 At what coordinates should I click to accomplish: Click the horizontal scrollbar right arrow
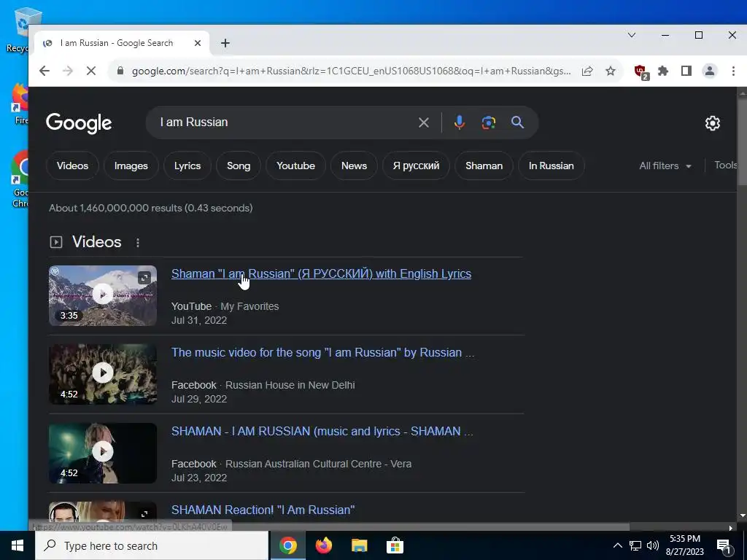(x=730, y=528)
